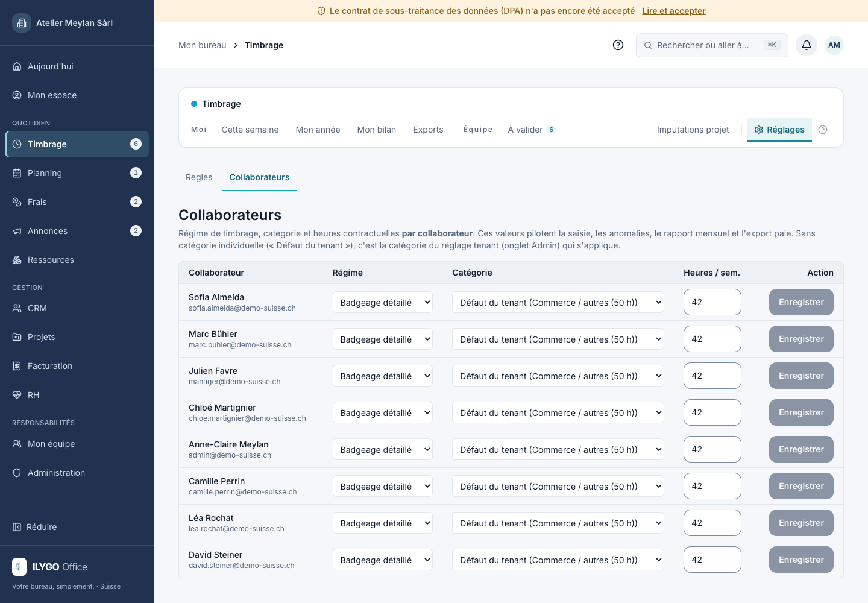Open the À valider tab
Screen dimensions: 868x603
point(531,130)
